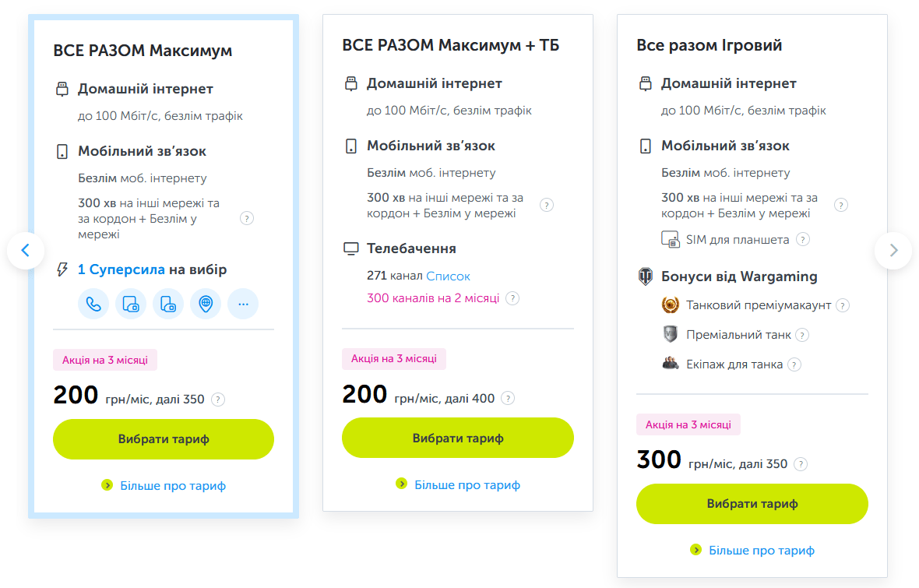
Task: Click help icon next to 'Преміальний танк'
Action: (x=802, y=335)
